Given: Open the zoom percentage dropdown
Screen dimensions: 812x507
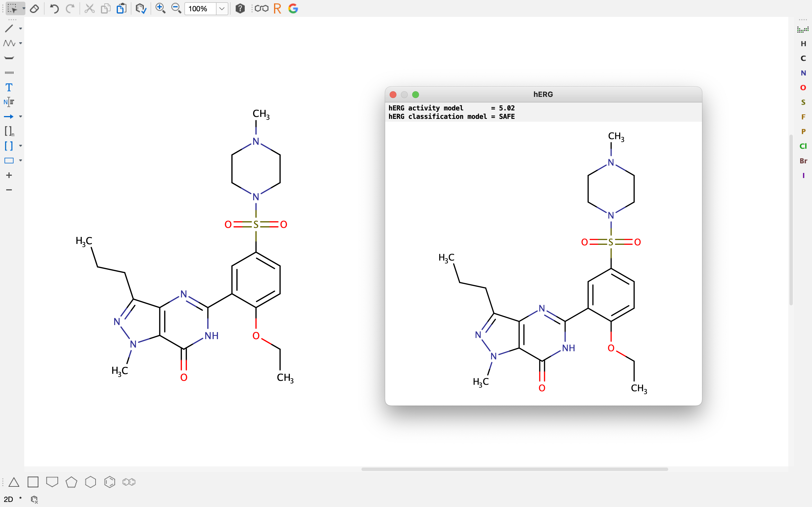Looking at the screenshot, I should [222, 9].
